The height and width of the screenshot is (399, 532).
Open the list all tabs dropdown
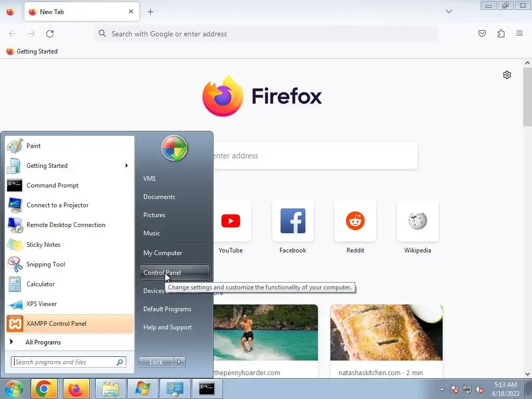point(449,11)
